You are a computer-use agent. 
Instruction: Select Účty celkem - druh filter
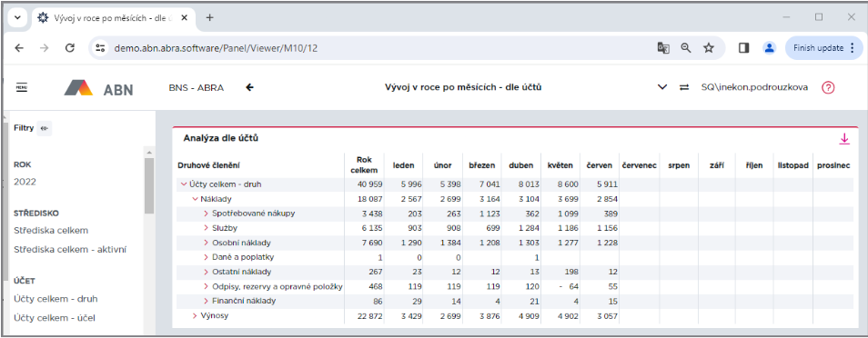56,299
